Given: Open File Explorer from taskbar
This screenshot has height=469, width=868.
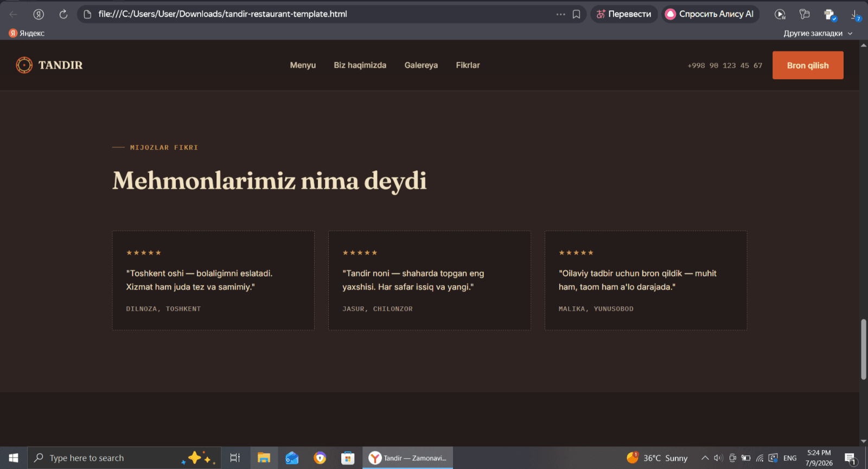Looking at the screenshot, I should (264, 458).
